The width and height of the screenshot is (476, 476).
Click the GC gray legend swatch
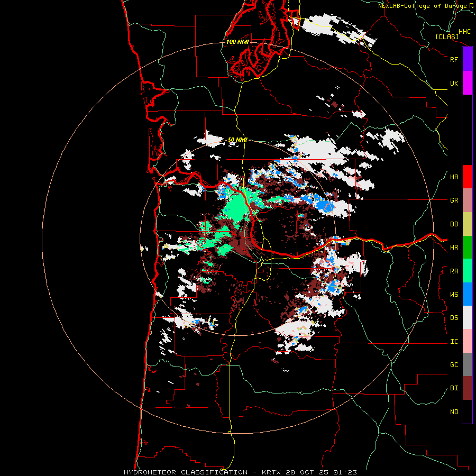(467, 364)
